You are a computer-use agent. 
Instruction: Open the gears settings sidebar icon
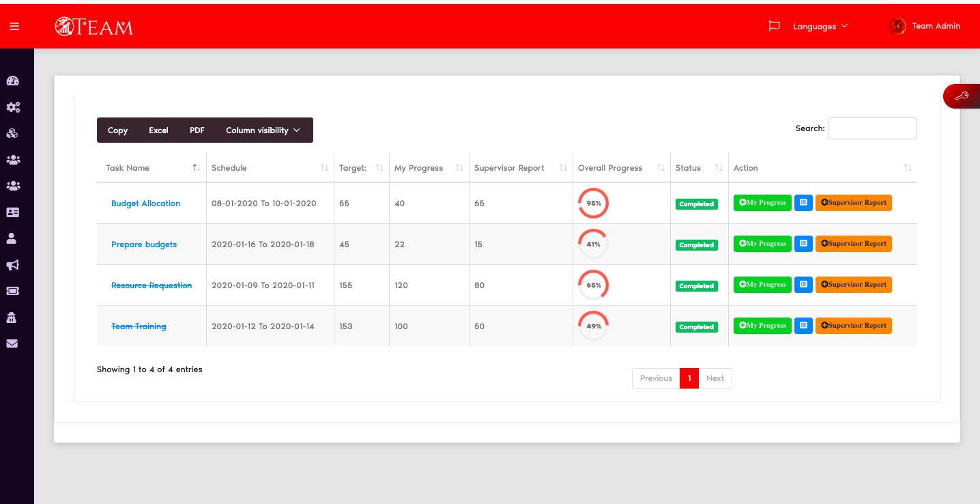click(x=13, y=107)
